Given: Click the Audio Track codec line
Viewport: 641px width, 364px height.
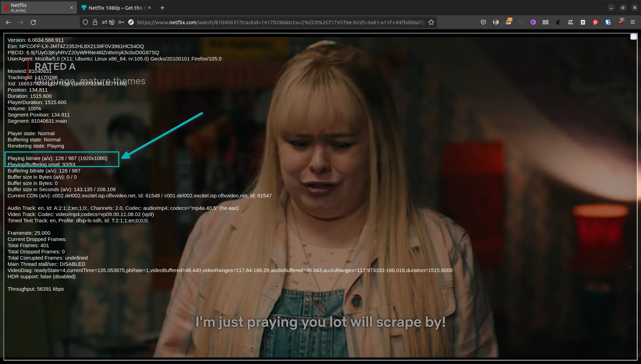Looking at the screenshot, I should point(123,208).
